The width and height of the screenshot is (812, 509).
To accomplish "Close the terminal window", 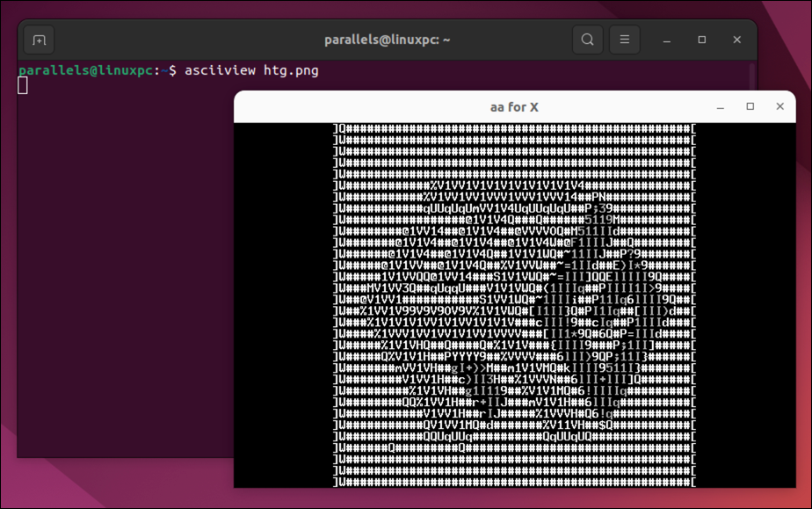I will coord(737,40).
